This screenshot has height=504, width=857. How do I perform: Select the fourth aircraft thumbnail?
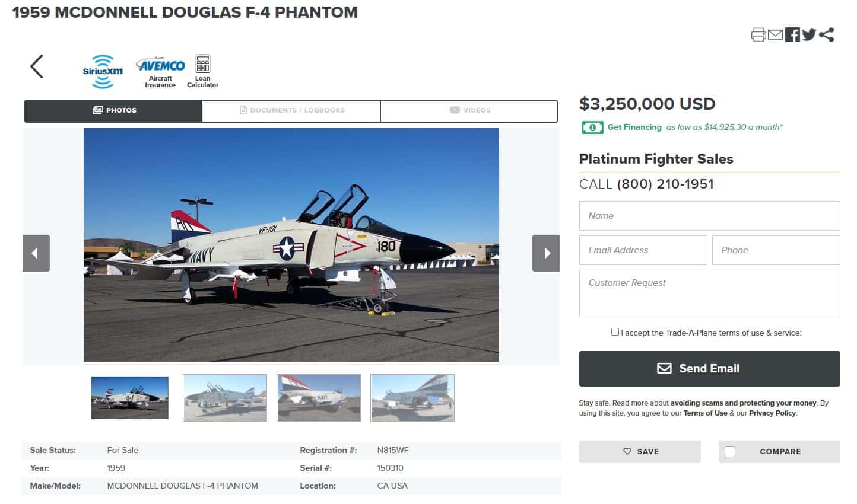click(412, 397)
